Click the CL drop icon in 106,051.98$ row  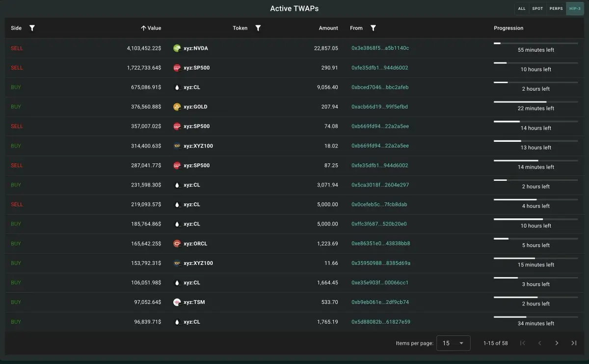click(x=177, y=283)
